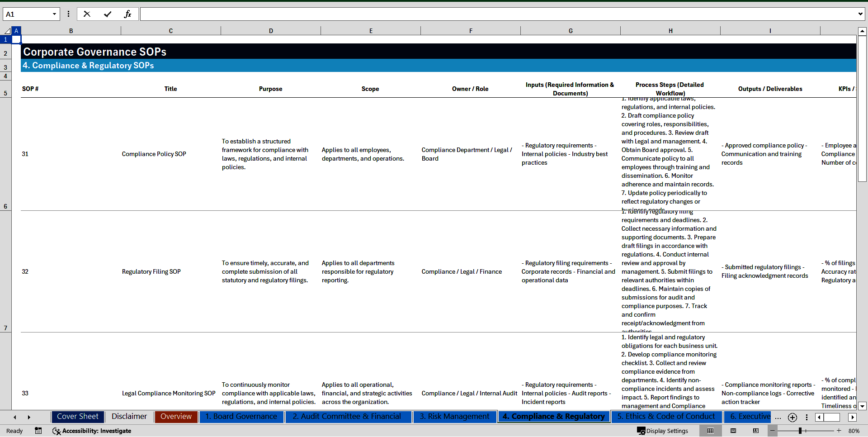Add a new sheet with plus icon
Image resolution: width=868 pixels, height=437 pixels.
792,417
